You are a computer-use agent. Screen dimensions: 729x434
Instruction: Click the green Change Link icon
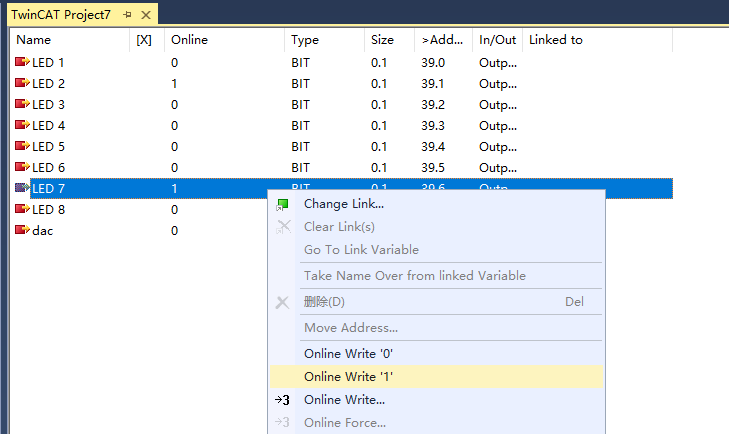pyautogui.click(x=283, y=204)
